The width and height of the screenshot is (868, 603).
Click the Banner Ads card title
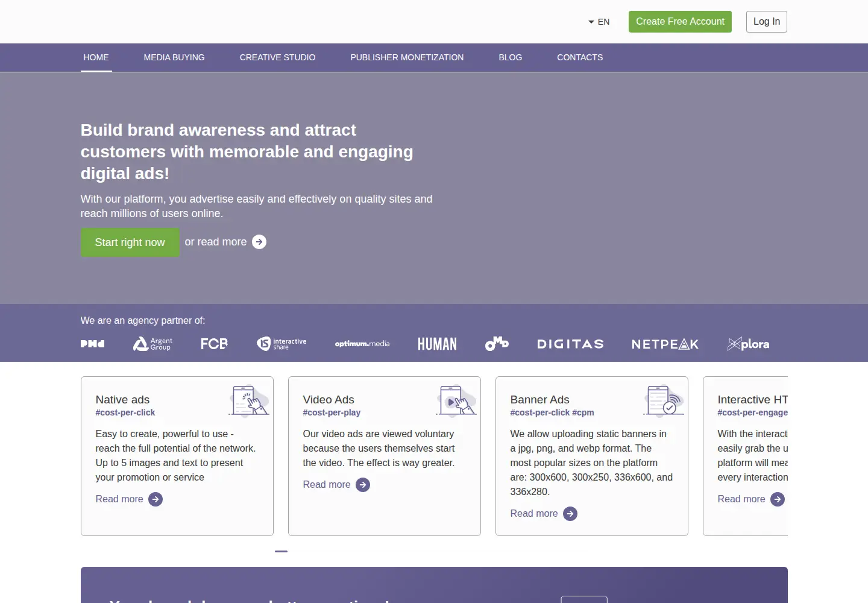tap(539, 400)
